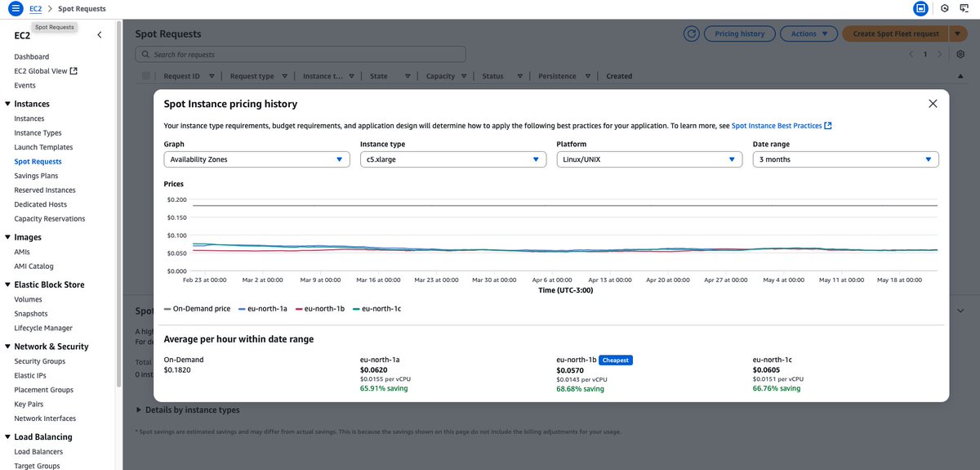Open Platform dropdown showing Linux/UNIX
Image resolution: width=980 pixels, height=470 pixels.
(x=649, y=159)
